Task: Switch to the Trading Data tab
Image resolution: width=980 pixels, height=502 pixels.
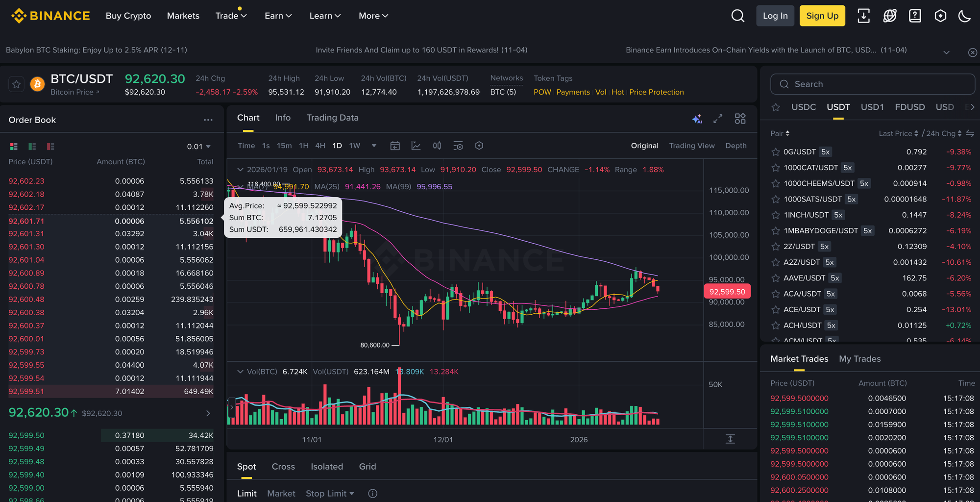Action: (x=332, y=118)
